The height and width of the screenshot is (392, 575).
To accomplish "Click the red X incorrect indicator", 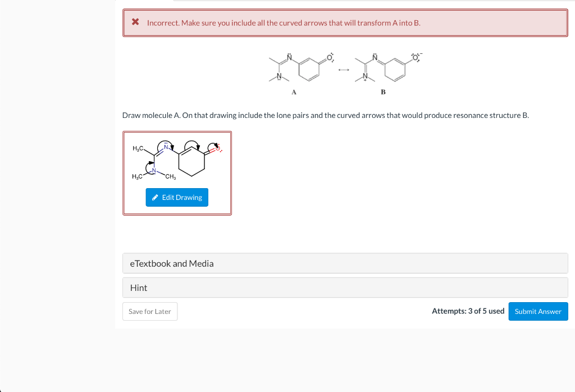I will pyautogui.click(x=135, y=22).
